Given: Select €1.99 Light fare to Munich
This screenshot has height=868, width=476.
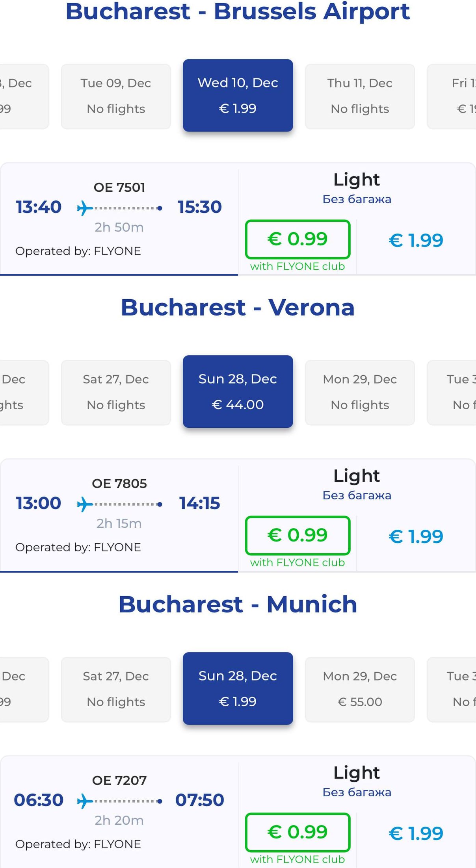Looking at the screenshot, I should pos(416,833).
